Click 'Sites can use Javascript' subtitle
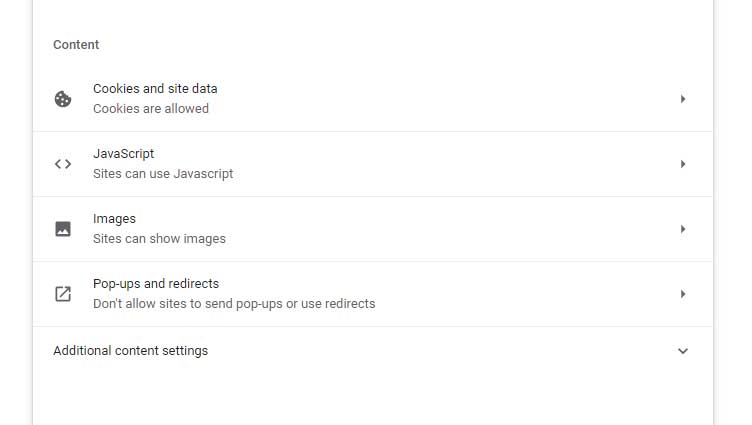Viewport: 752px width, 425px height. click(163, 174)
